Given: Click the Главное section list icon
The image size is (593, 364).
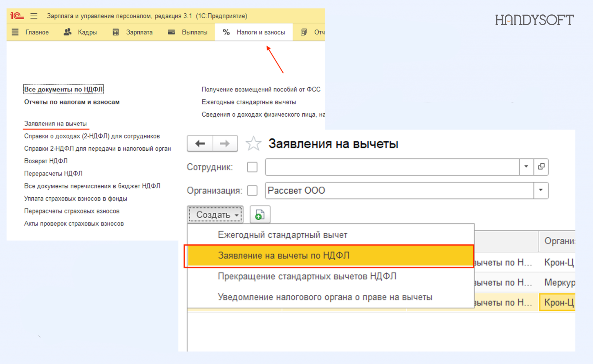Looking at the screenshot, I should (x=15, y=32).
